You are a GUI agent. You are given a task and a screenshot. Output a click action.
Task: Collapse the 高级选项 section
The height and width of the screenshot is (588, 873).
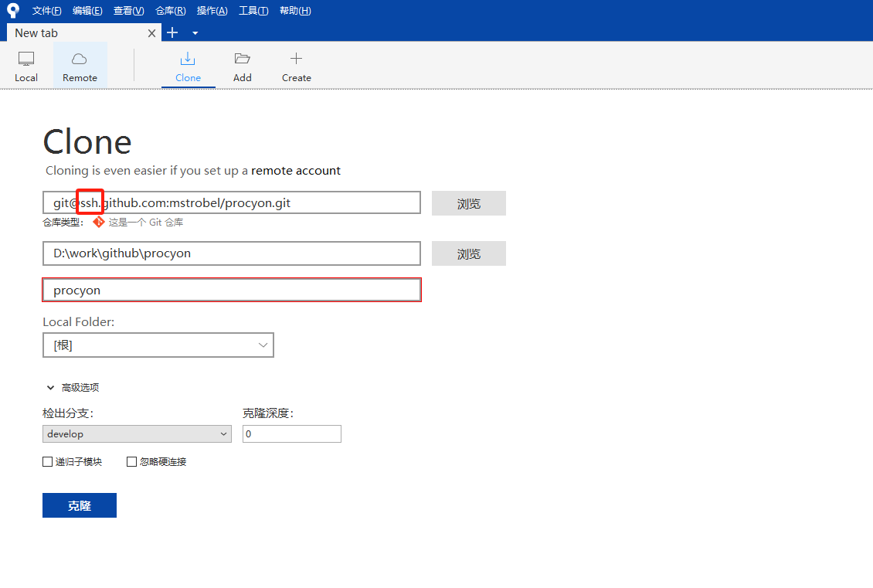(51, 388)
